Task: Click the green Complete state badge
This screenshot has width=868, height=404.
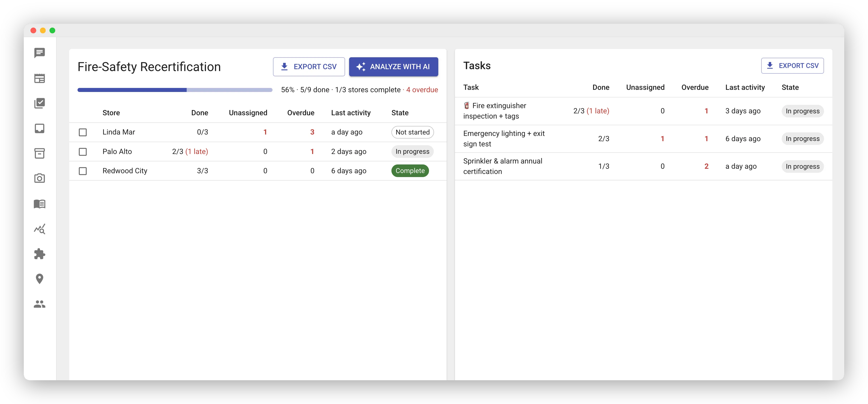Action: 410,171
